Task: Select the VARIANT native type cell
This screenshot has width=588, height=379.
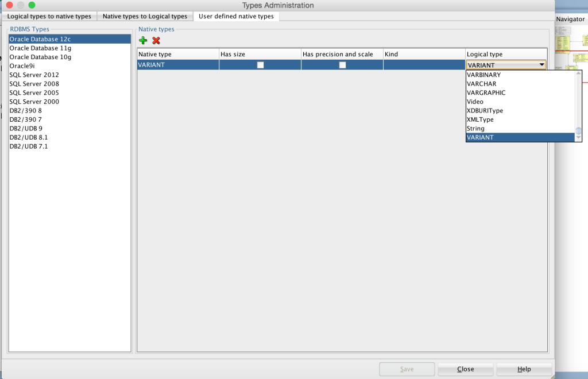Action: [x=178, y=65]
